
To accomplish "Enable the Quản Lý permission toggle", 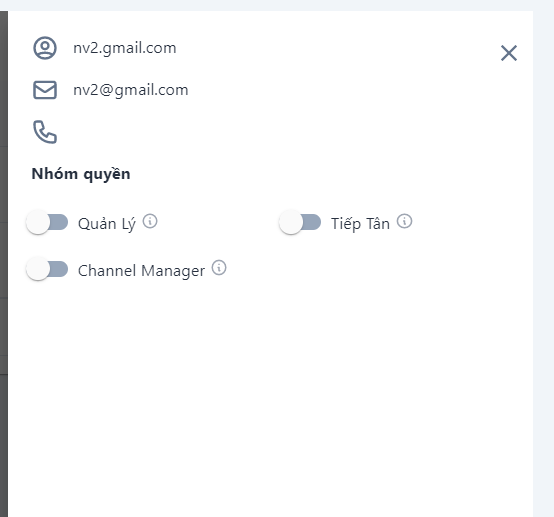I will 47,222.
